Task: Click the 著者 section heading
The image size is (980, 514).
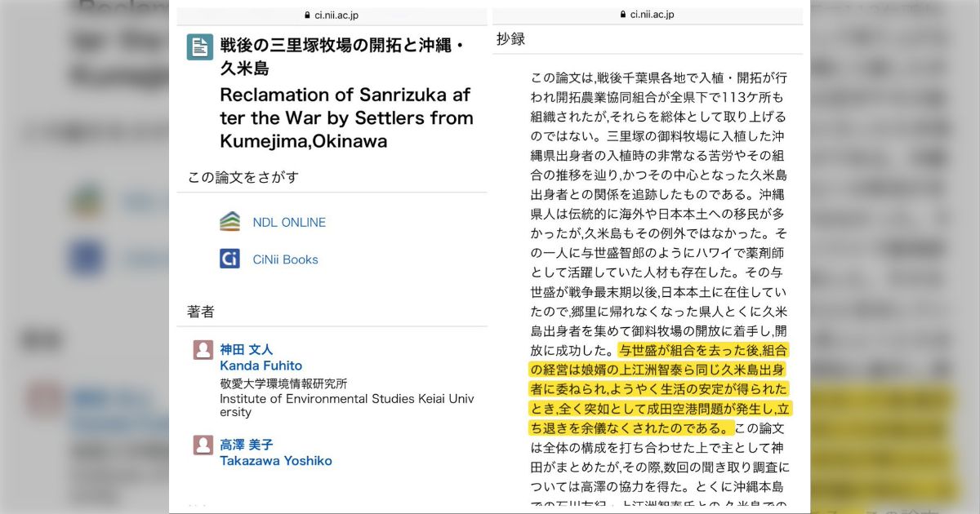Action: [201, 312]
